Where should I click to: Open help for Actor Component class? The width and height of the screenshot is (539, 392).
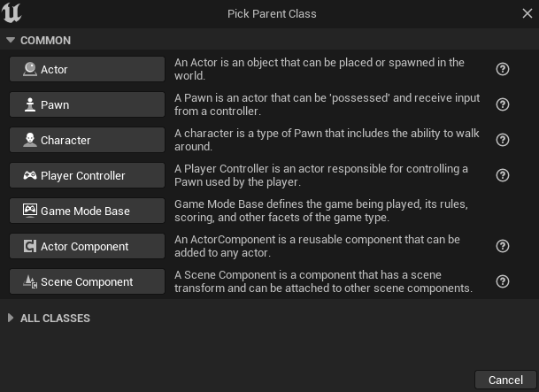[503, 246]
